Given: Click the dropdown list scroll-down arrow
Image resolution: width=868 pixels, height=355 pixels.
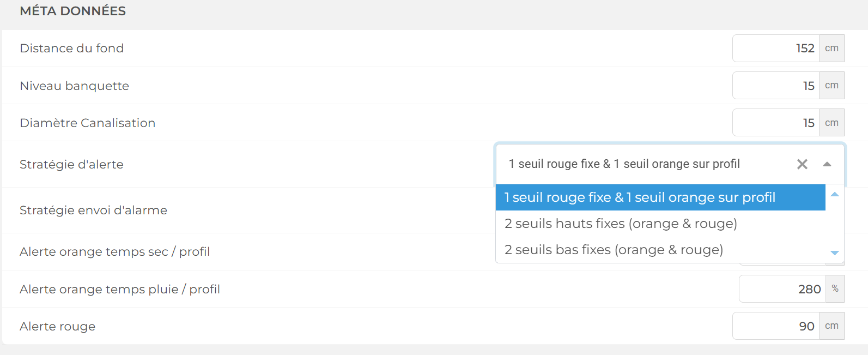Looking at the screenshot, I should point(834,252).
